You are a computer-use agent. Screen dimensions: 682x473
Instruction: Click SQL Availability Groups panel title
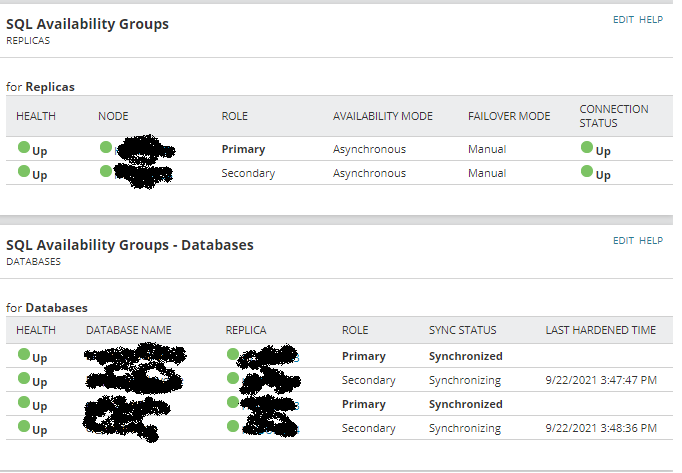[x=87, y=24]
